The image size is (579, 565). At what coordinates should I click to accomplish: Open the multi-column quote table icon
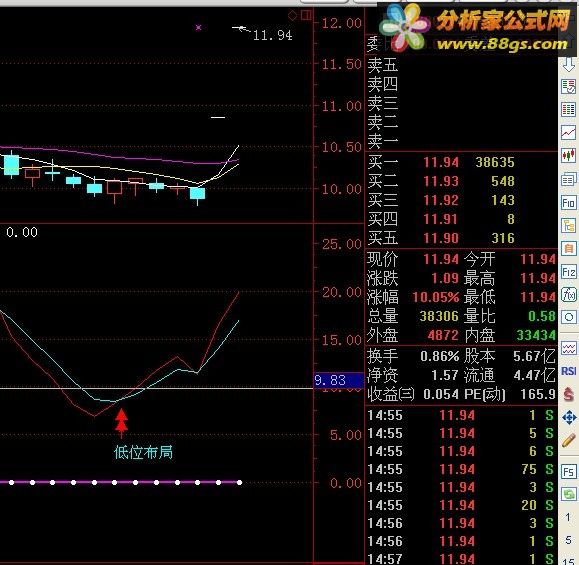click(569, 110)
